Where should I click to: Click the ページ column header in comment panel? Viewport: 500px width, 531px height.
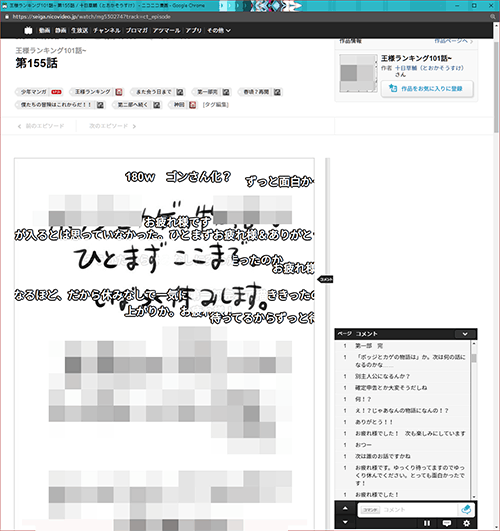345,334
